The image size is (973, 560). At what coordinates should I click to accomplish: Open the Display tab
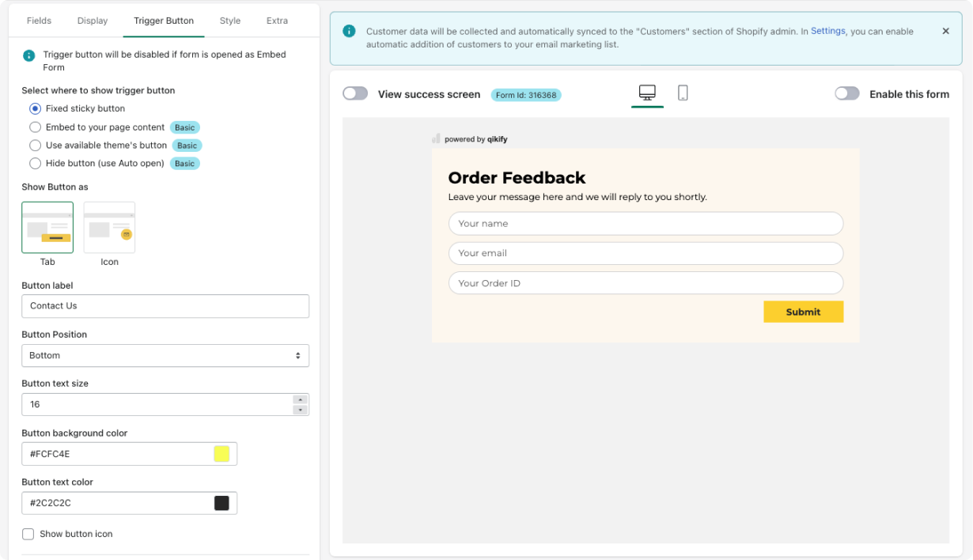[x=93, y=21]
